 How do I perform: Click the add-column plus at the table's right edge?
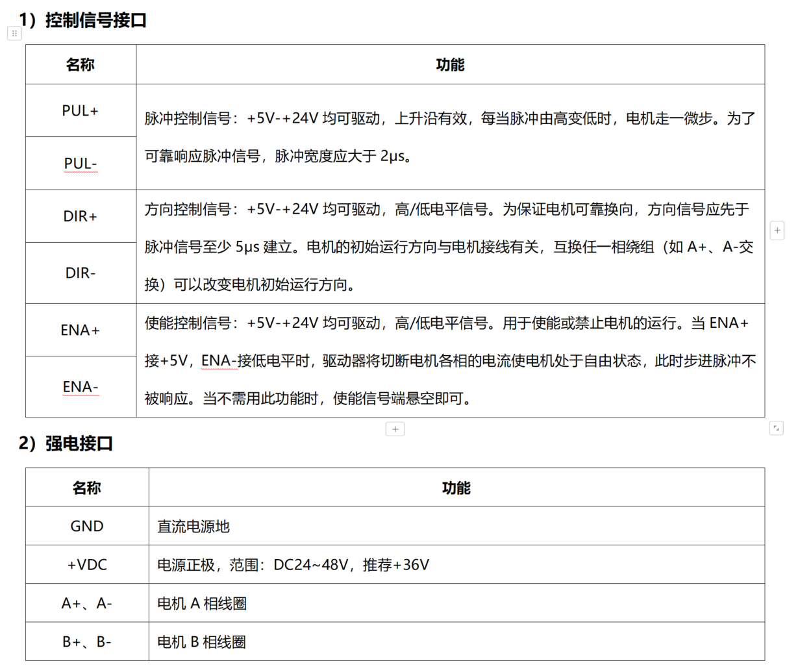pyautogui.click(x=777, y=230)
